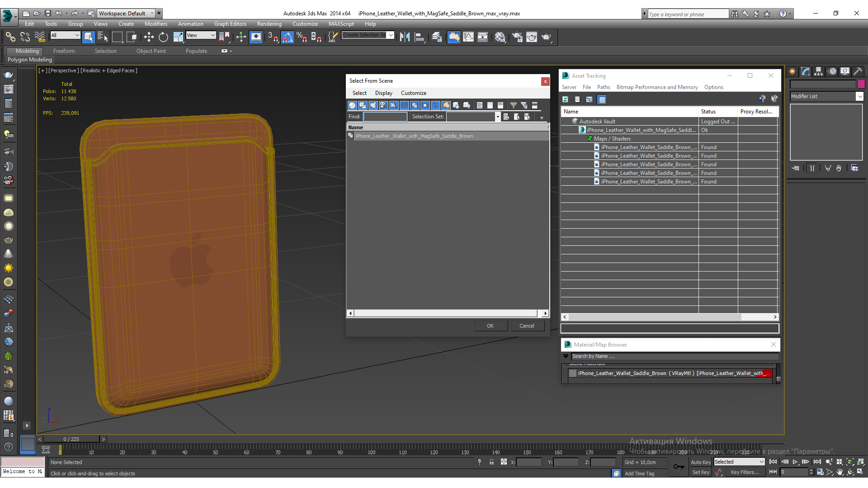868x488 pixels.
Task: Open the Modifiers menu
Action: tap(156, 24)
